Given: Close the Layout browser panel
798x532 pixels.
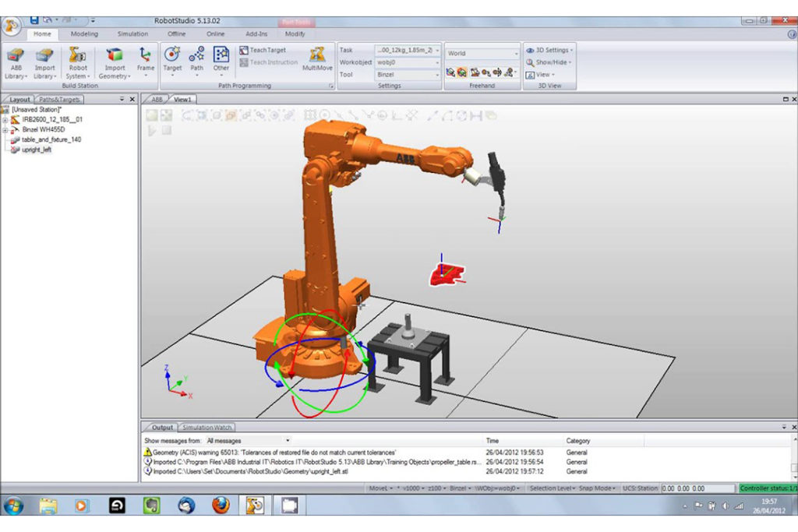Looking at the screenshot, I should click(132, 100).
